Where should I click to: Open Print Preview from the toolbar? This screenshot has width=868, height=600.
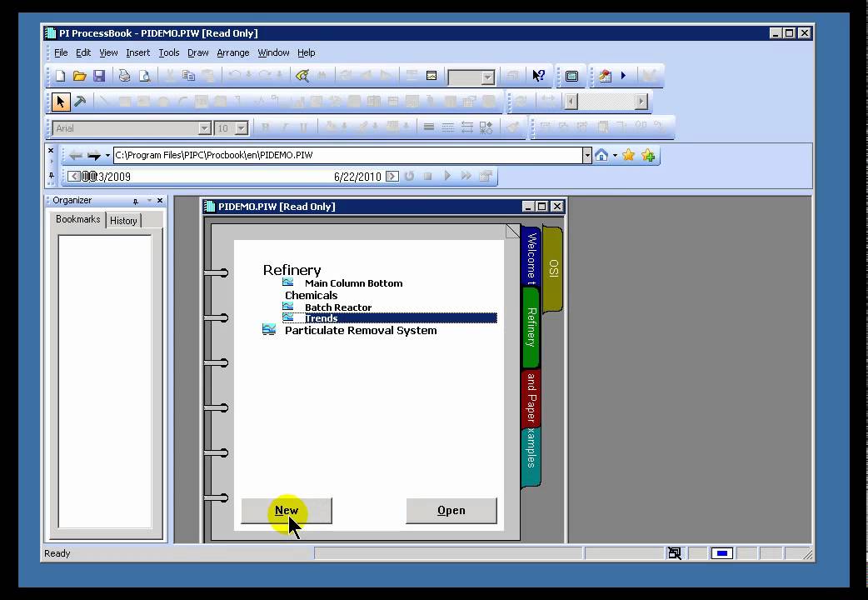tap(144, 76)
